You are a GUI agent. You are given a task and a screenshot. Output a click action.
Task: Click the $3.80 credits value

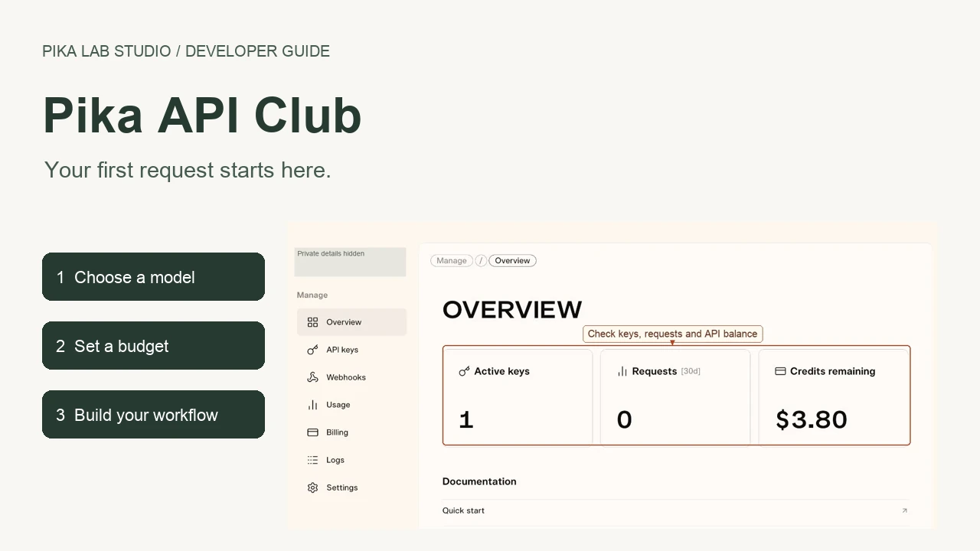tap(812, 419)
